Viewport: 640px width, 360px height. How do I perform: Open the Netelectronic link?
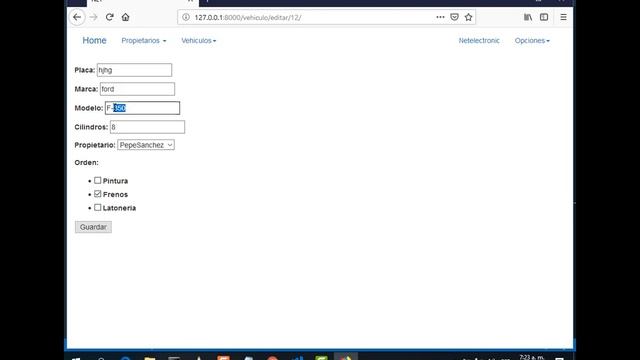479,40
